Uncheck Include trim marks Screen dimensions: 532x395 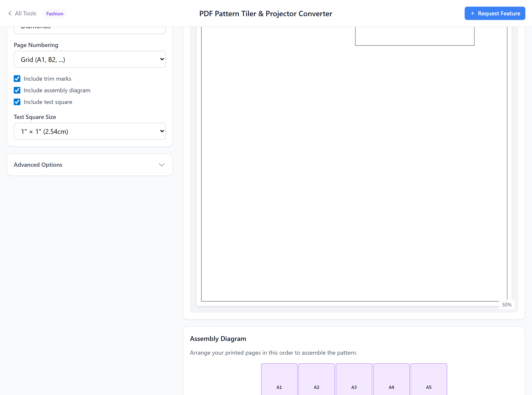tap(17, 79)
